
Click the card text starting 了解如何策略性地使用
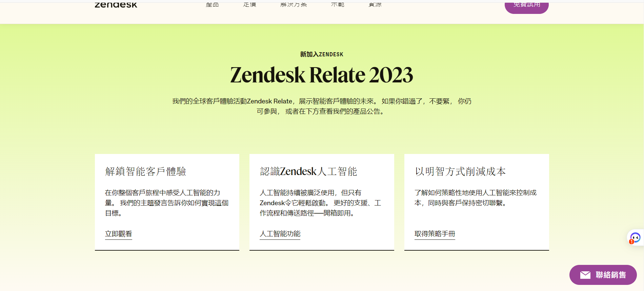(x=476, y=198)
